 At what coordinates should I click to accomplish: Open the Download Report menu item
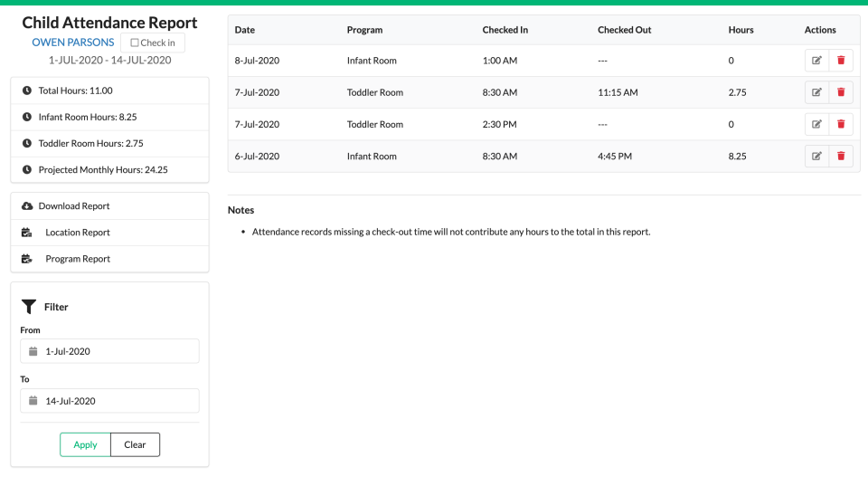pos(74,206)
